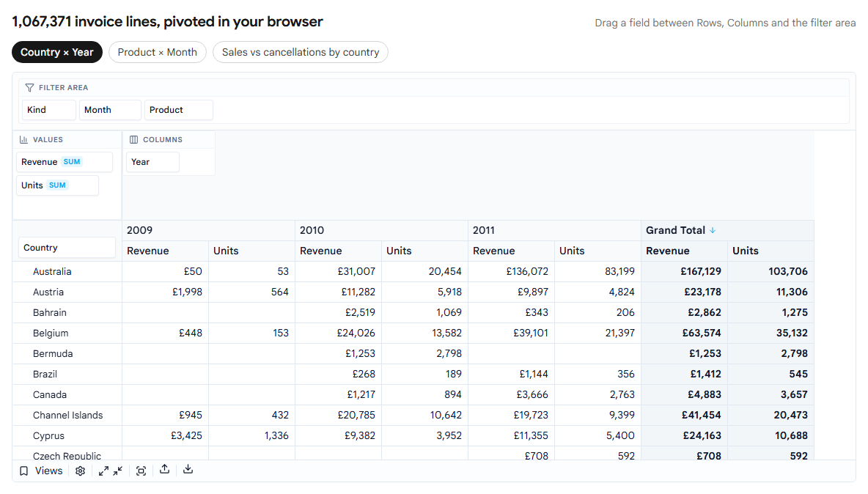This screenshot has height=494, width=868.
Task: Click the expand all arrows icon
Action: pyautogui.click(x=103, y=471)
